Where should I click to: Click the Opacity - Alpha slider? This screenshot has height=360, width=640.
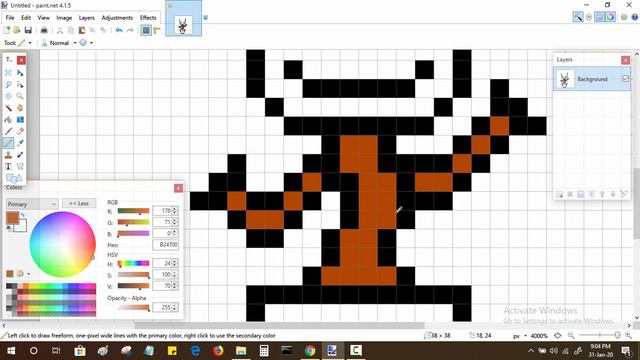(x=133, y=307)
